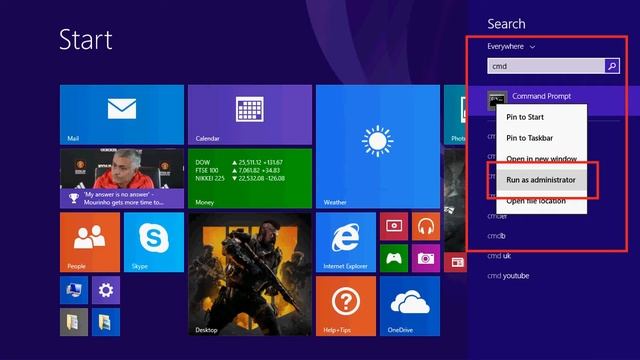Open the Desktop tile
640x360 pixels.
(250, 274)
